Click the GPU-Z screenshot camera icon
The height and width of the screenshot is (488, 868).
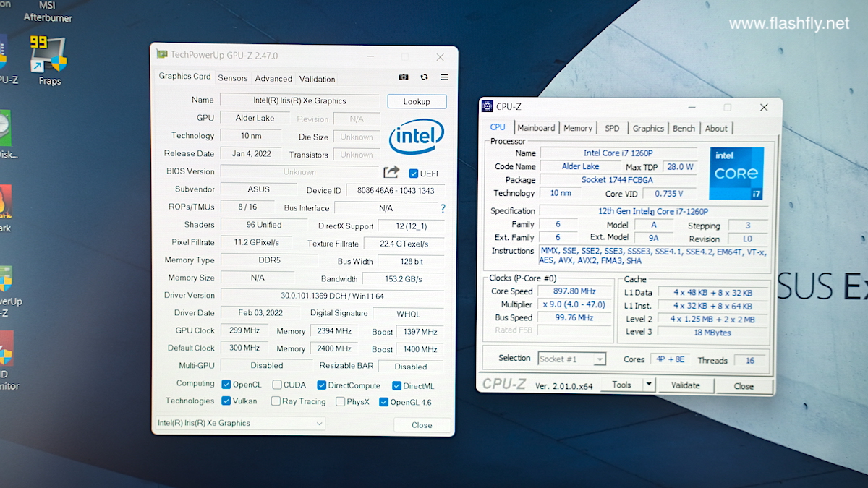404,77
